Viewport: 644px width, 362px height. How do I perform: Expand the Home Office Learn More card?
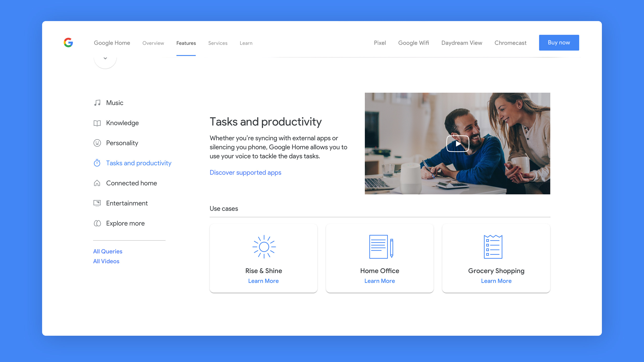click(x=379, y=281)
